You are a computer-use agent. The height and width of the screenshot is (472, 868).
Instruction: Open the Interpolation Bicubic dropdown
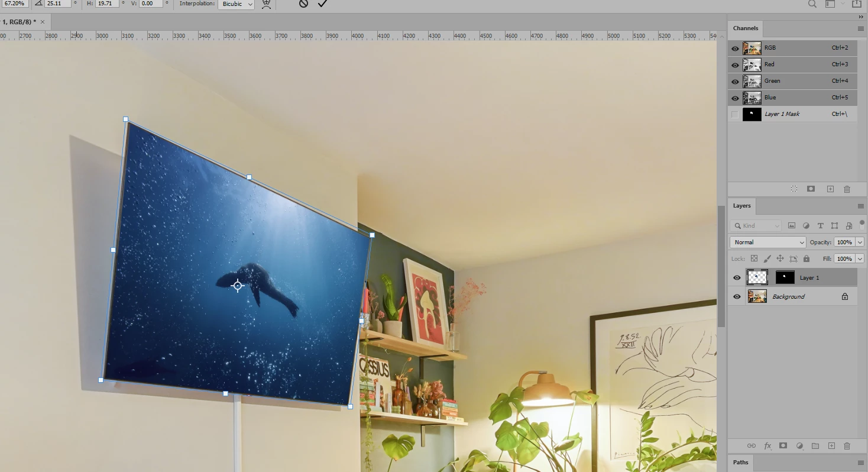(x=236, y=4)
